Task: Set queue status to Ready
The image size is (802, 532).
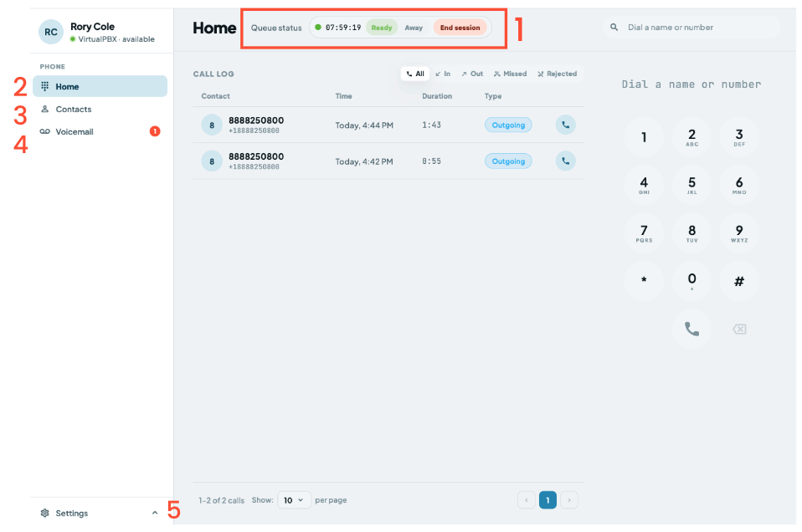Action: pos(382,28)
